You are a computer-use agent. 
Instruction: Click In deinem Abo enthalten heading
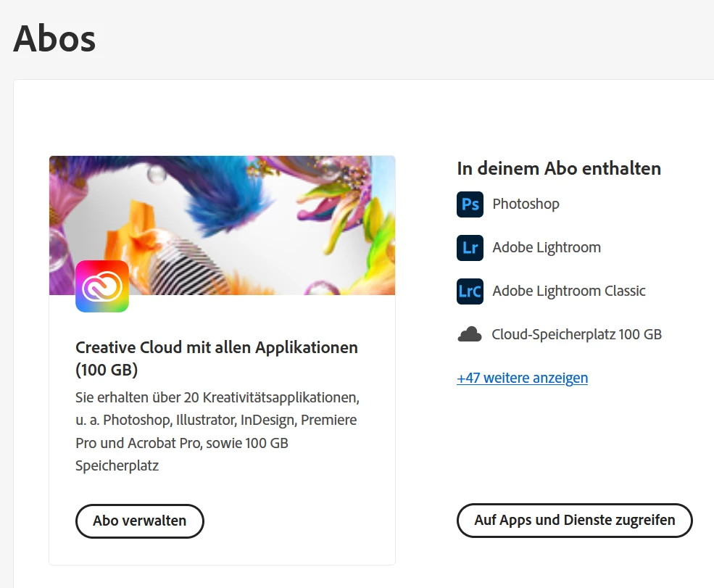click(x=559, y=168)
